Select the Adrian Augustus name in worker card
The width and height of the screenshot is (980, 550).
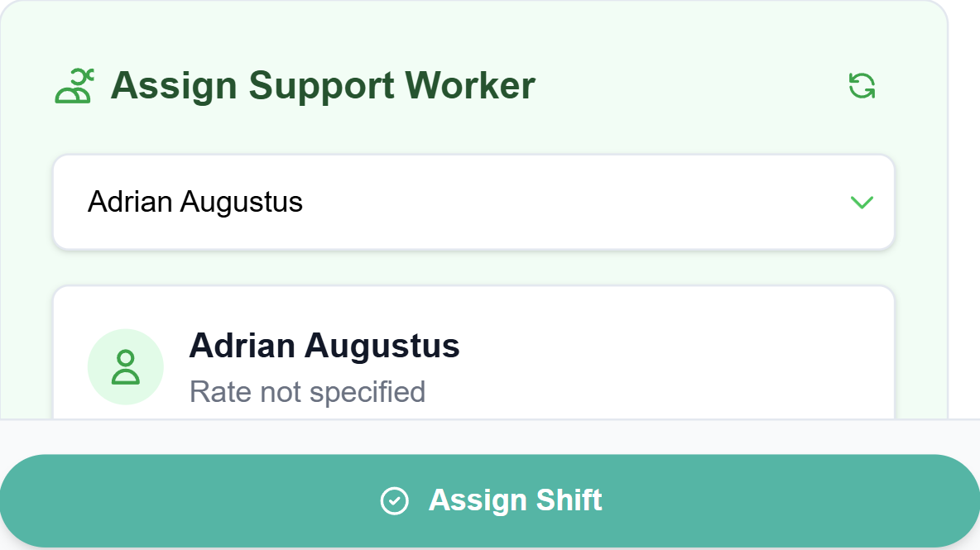(x=324, y=345)
